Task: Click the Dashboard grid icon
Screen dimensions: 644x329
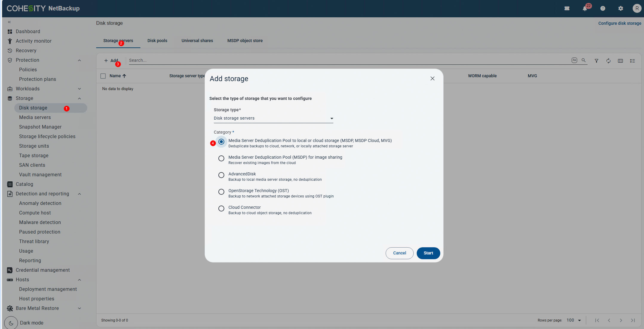Action: 10,32
